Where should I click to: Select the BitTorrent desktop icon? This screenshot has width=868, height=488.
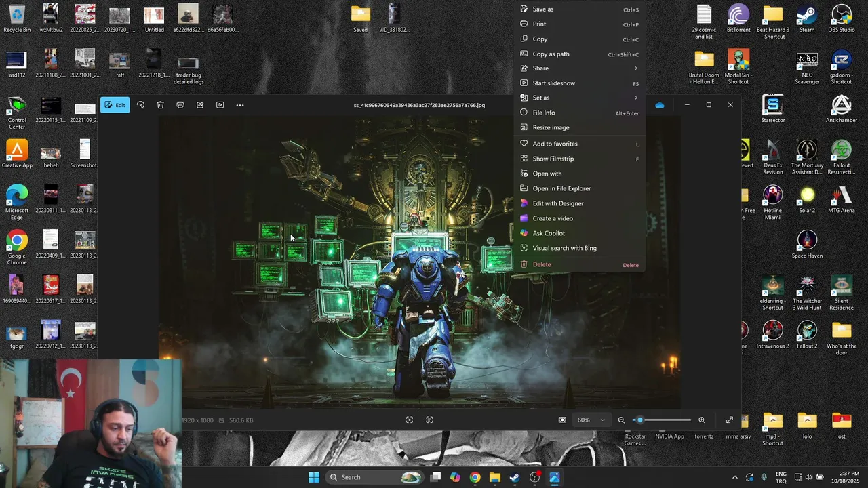tap(738, 18)
